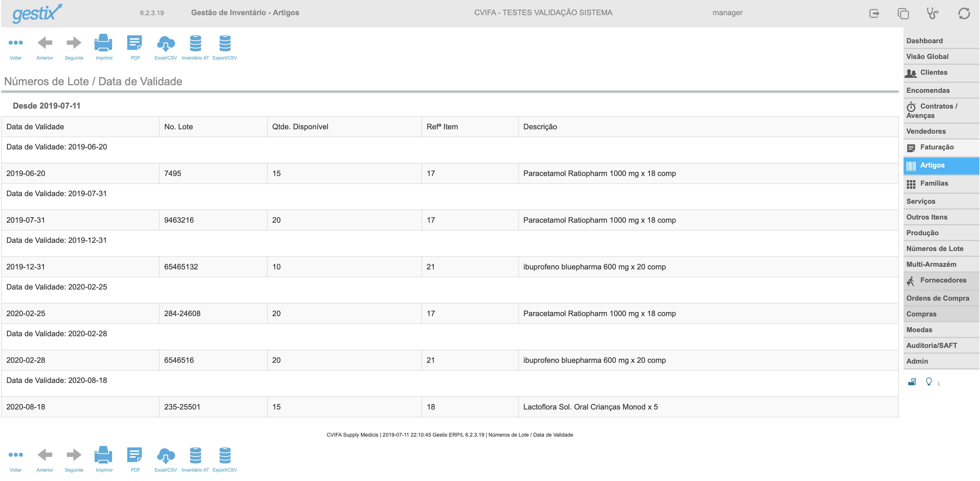Viewport: 980px width, 481px height.
Task: Open Clientes in sidebar
Action: 941,73
